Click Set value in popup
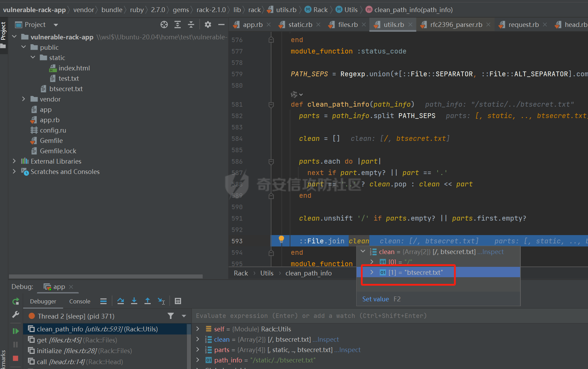588x369 pixels. 375,299
